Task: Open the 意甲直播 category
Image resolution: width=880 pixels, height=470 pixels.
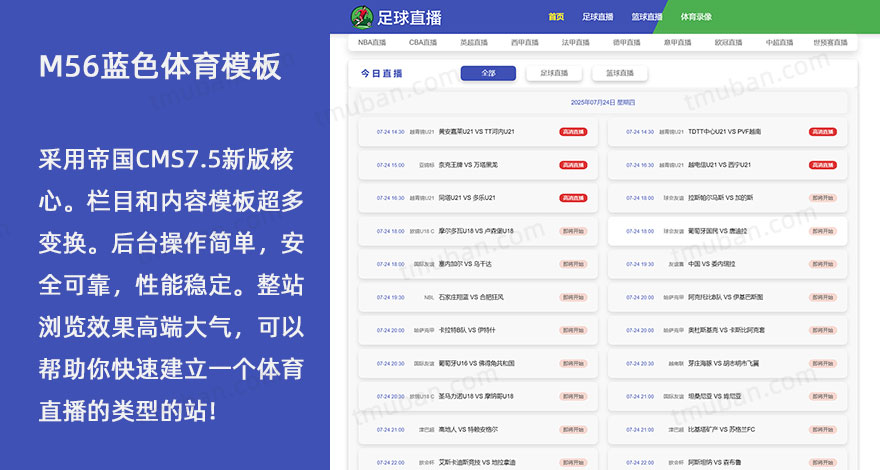Action: (x=677, y=42)
